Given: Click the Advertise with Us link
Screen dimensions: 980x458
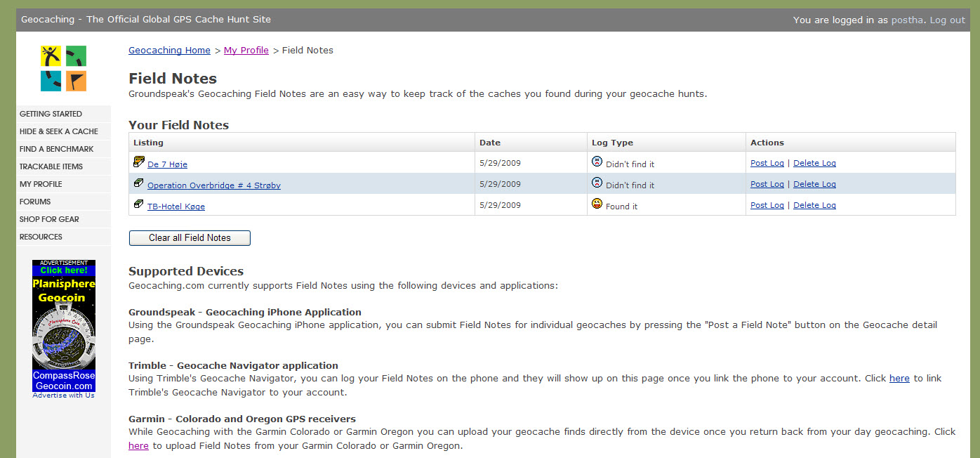Looking at the screenshot, I should point(63,395).
